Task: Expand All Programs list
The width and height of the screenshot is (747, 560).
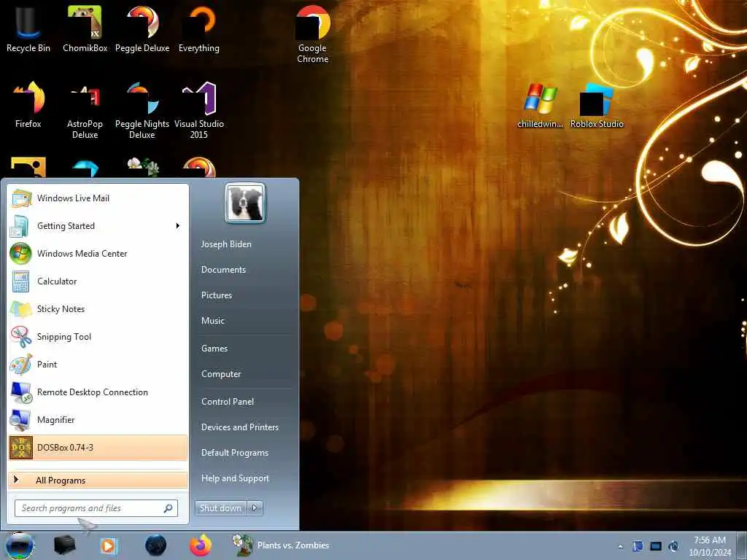Action: click(x=98, y=480)
